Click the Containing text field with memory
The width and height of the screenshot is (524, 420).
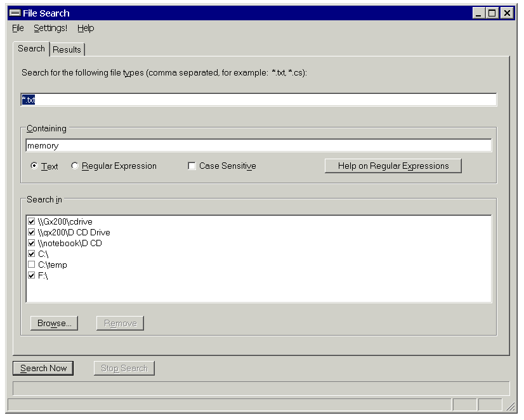click(258, 146)
